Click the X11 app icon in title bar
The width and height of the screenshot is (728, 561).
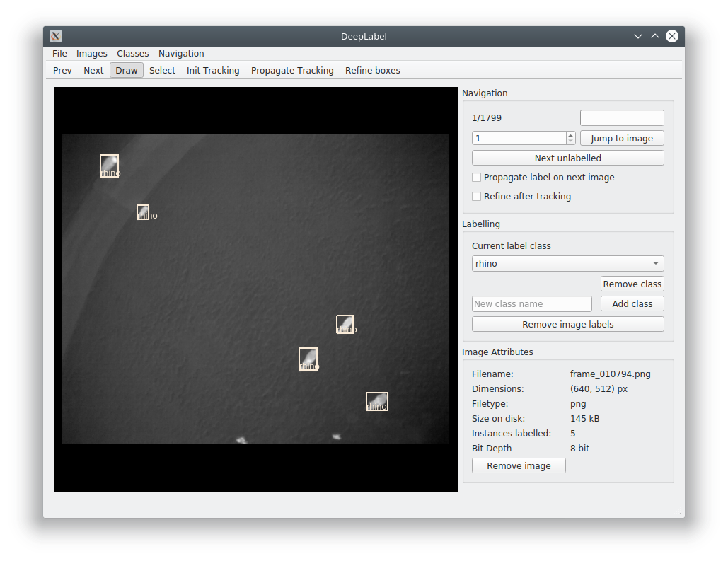[x=56, y=36]
